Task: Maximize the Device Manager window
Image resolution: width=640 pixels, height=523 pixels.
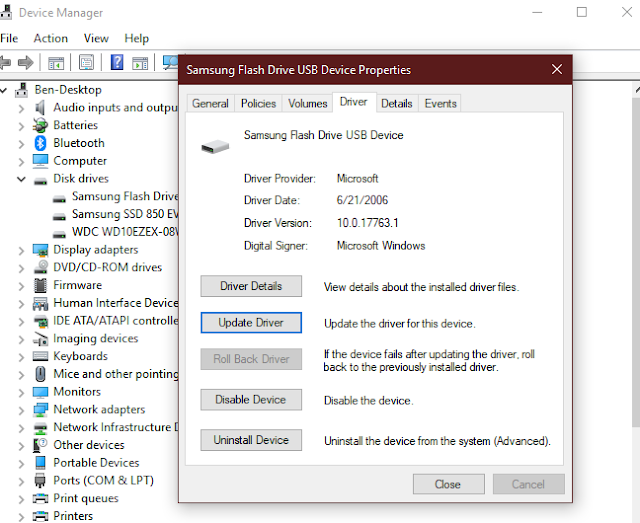Action: (582, 12)
